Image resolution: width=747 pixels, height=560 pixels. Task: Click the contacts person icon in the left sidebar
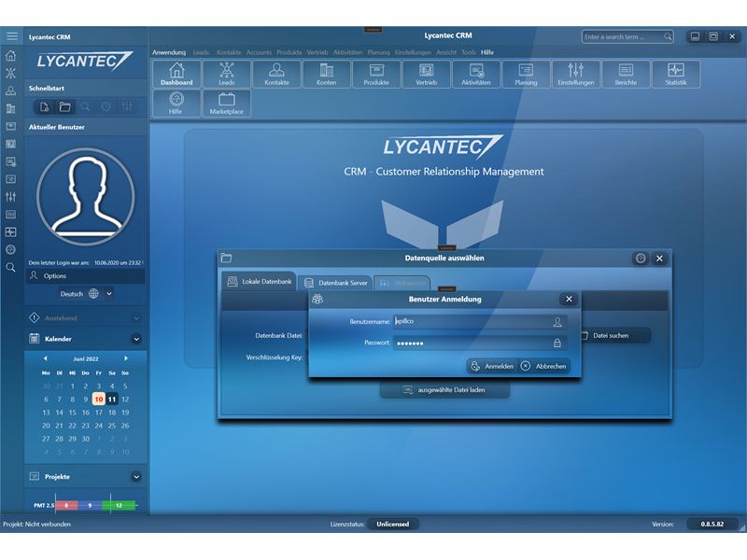(x=10, y=91)
